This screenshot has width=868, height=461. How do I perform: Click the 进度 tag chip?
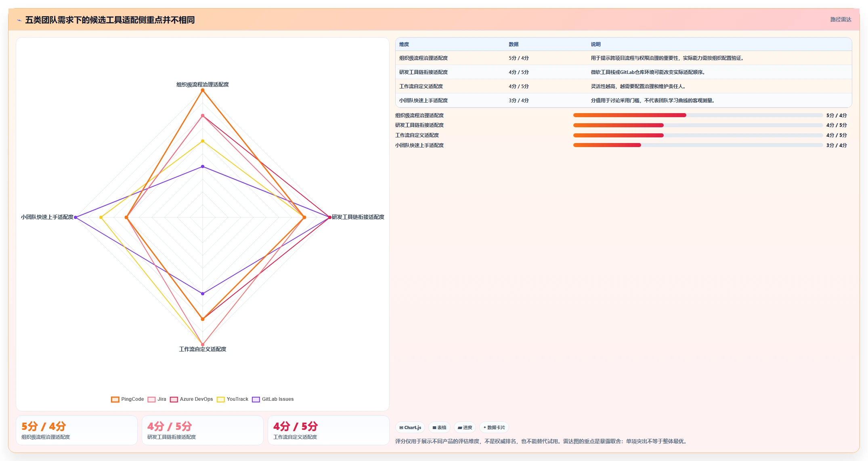465,427
